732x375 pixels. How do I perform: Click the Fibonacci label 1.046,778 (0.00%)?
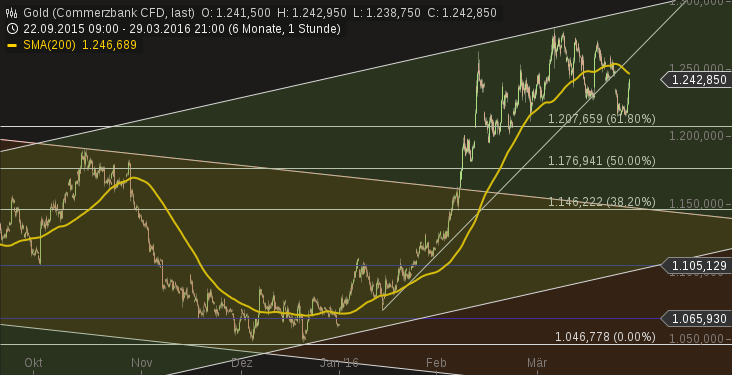605,337
